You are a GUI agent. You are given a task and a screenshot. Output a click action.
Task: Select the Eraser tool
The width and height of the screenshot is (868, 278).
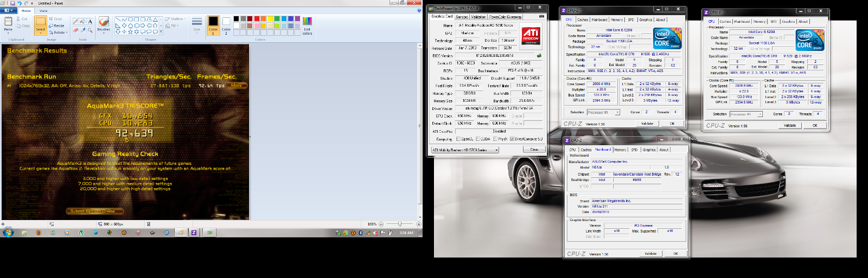coord(75,30)
